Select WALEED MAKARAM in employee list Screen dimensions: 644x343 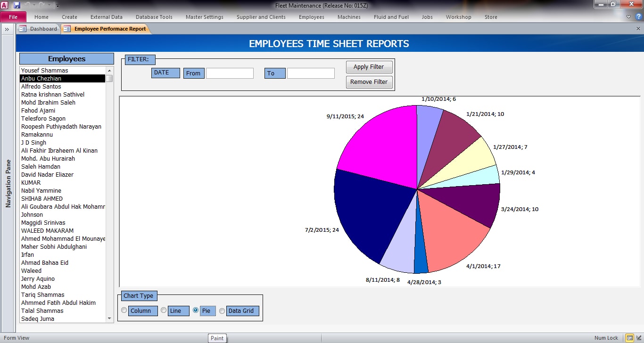(x=63, y=231)
